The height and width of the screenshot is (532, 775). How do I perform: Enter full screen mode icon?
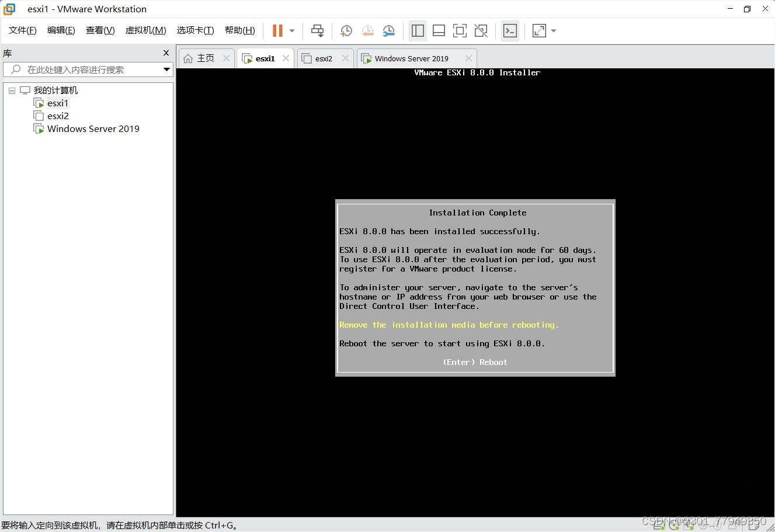click(x=460, y=31)
